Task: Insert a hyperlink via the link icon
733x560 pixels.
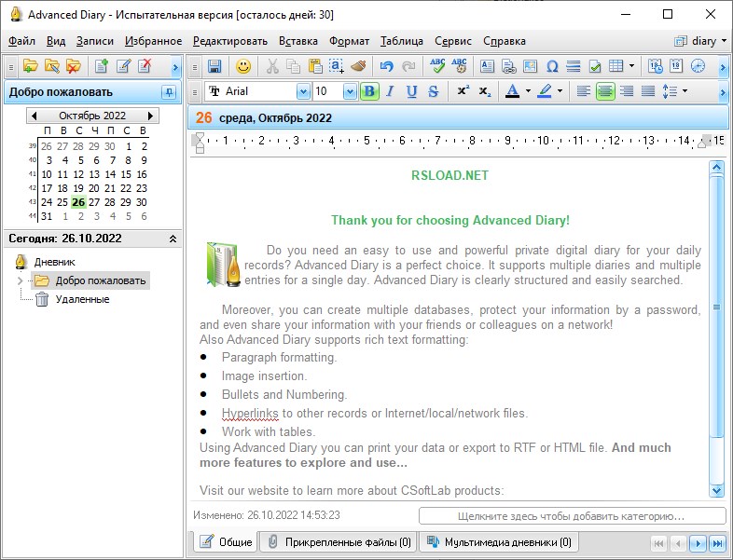Action: 508,66
